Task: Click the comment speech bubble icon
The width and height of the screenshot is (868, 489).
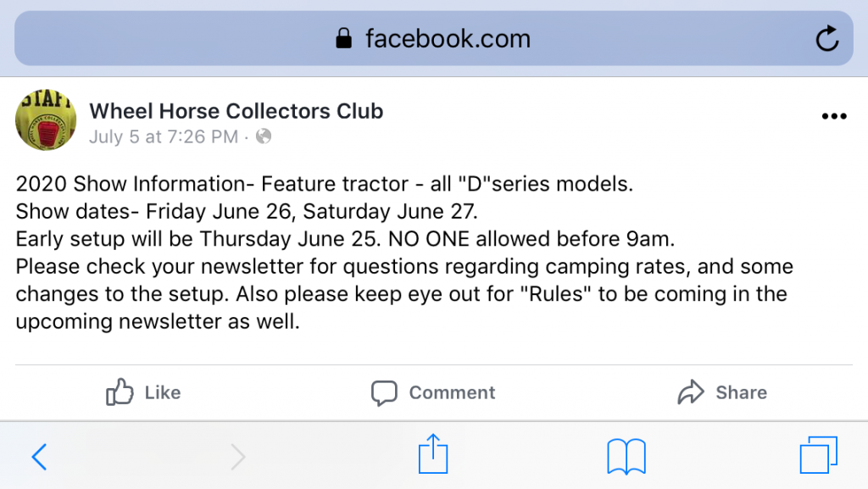Action: (384, 393)
